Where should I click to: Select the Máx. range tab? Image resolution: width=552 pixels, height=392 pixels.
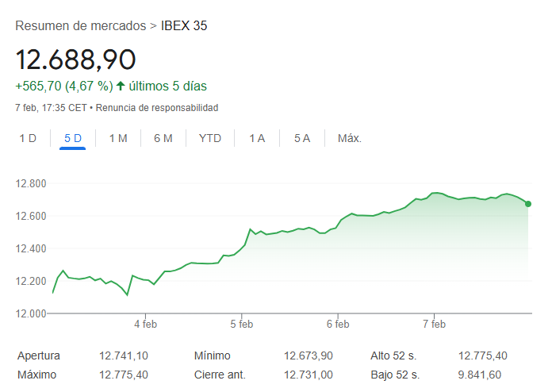pos(350,138)
